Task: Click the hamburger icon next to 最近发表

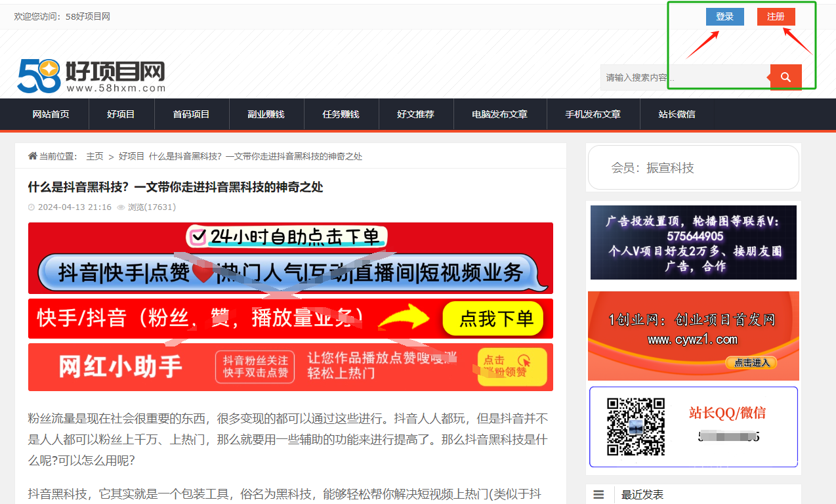Action: pyautogui.click(x=598, y=495)
